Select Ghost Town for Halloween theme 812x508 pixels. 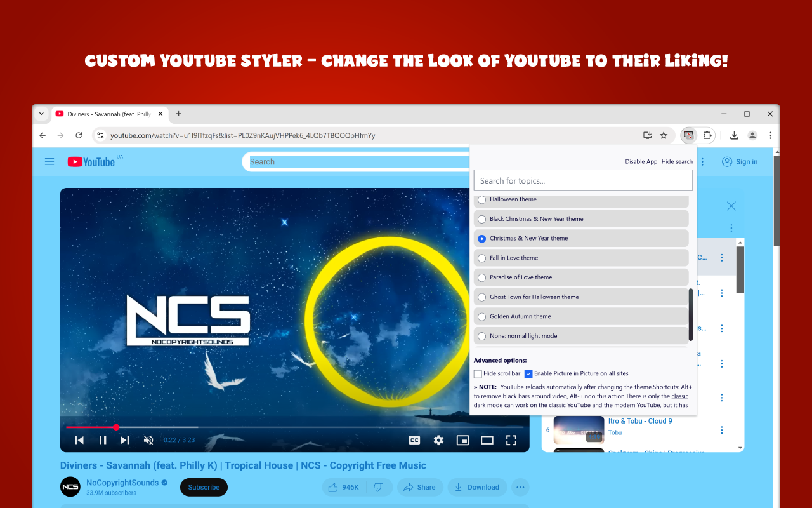click(x=482, y=297)
